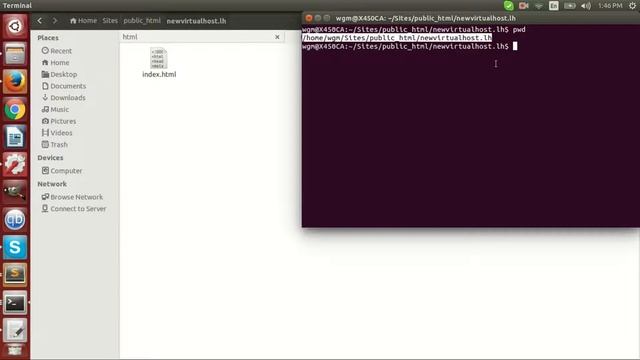
Task: Open Videos in Places sidebar
Action: pyautogui.click(x=57, y=133)
